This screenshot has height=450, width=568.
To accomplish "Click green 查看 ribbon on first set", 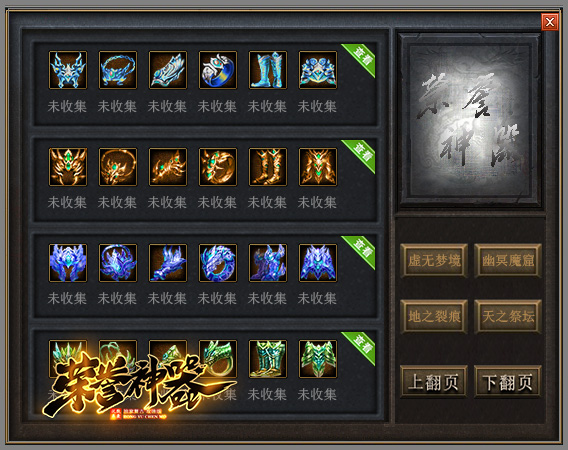I will 361,58.
